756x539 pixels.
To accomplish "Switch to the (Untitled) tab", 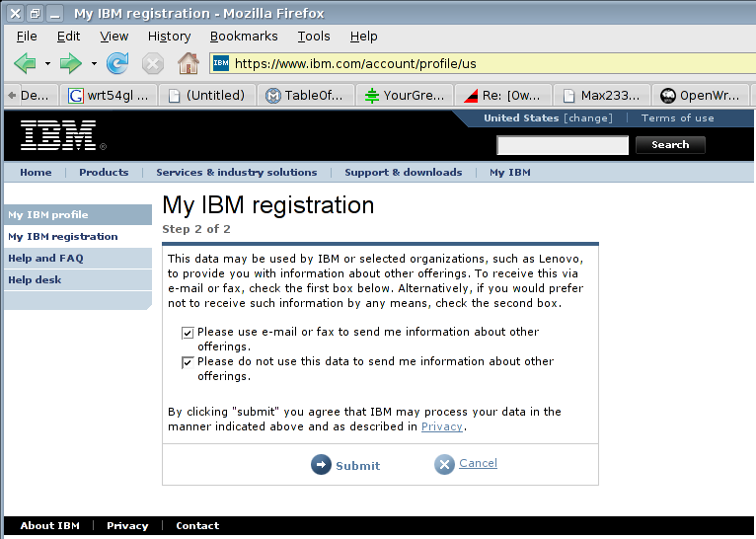I will click(207, 96).
